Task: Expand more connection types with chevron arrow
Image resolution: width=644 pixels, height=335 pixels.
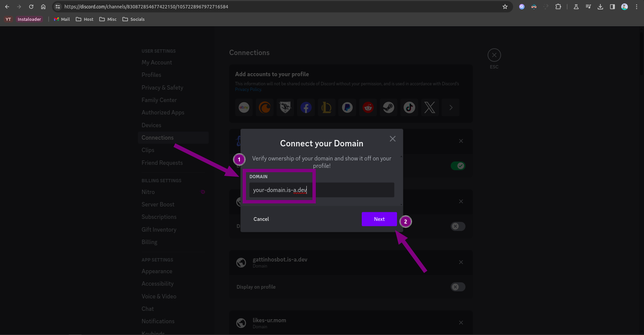Action: click(x=451, y=108)
